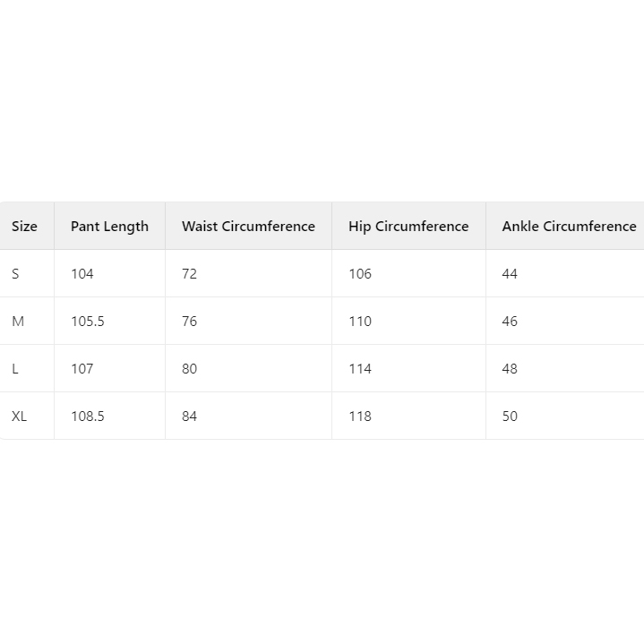Click hip circumference value 106
Screen dimensions: 644x644
pos(360,274)
